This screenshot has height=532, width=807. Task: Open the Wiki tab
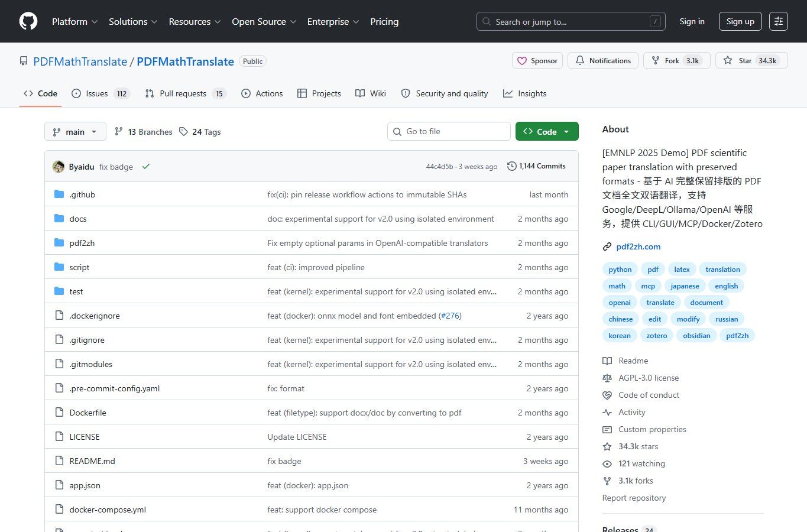[371, 93]
